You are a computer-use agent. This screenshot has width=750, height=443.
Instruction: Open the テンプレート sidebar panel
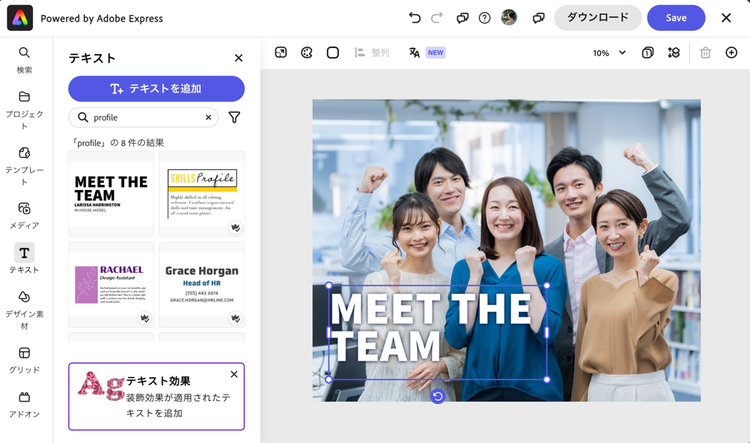(24, 166)
